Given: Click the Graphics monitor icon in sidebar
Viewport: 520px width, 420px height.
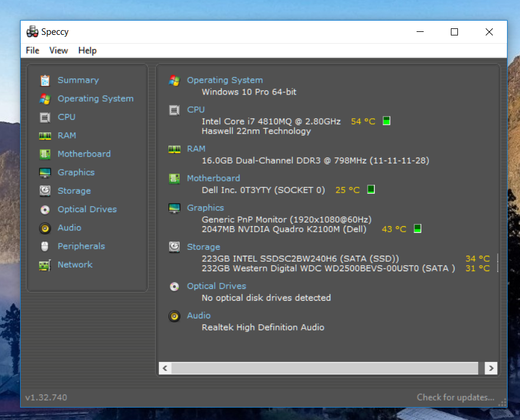Looking at the screenshot, I should (45, 172).
